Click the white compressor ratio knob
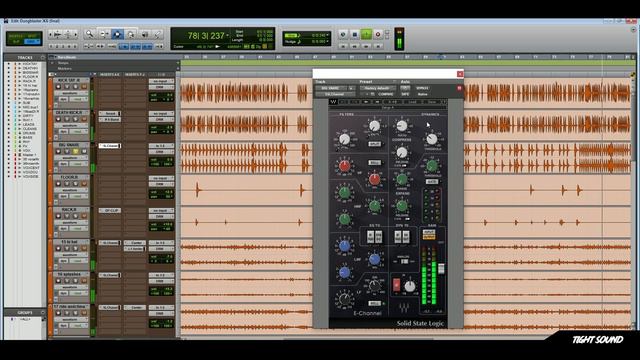The height and width of the screenshot is (360, 640). click(402, 126)
